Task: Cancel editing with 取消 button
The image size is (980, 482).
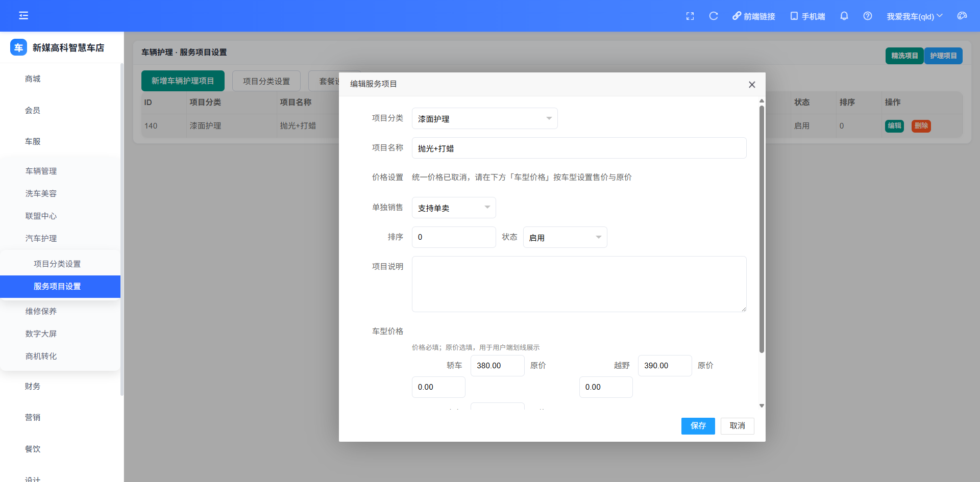Action: click(x=738, y=426)
